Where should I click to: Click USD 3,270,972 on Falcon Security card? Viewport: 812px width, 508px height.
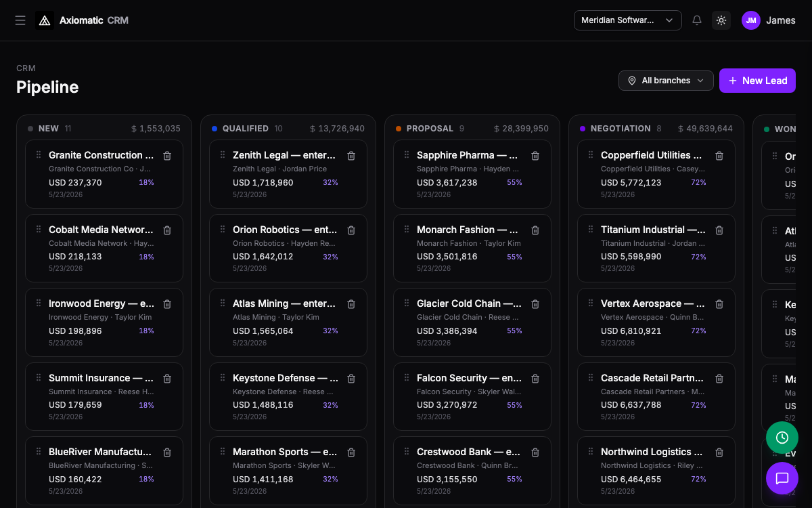447,405
